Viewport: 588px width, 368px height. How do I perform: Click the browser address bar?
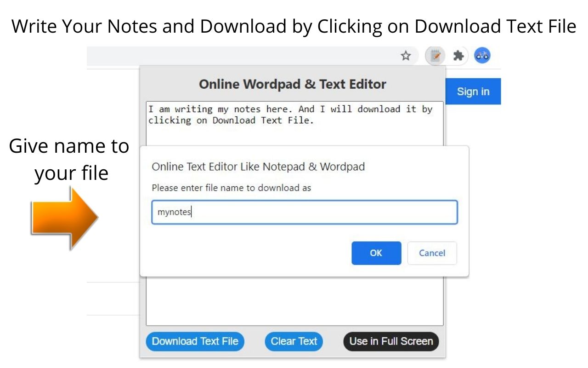pos(253,56)
